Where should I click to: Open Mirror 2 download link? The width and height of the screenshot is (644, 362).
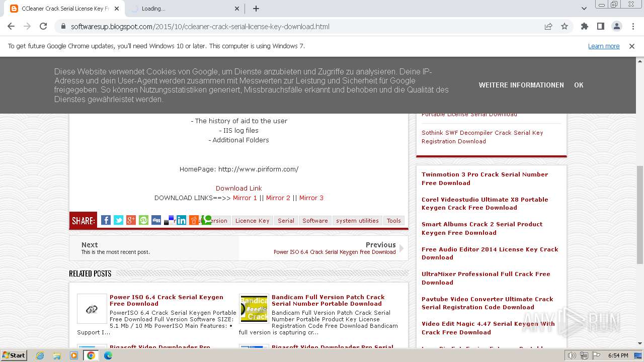pos(278,198)
